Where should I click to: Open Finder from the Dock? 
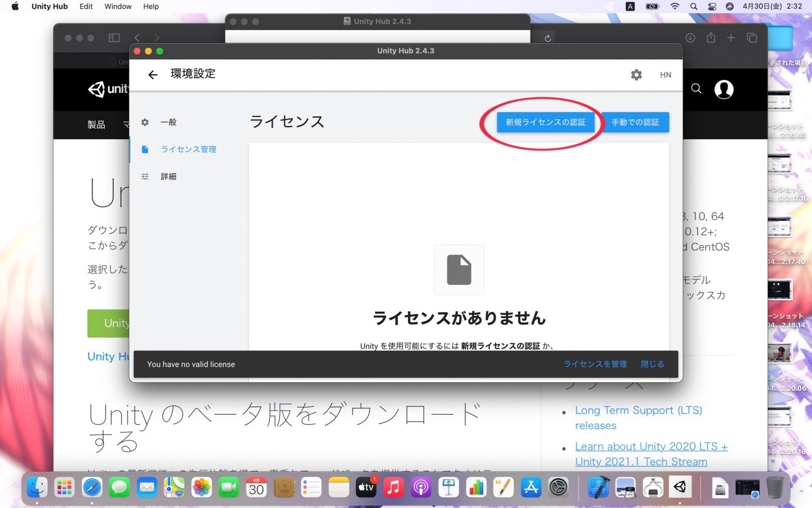[x=37, y=487]
